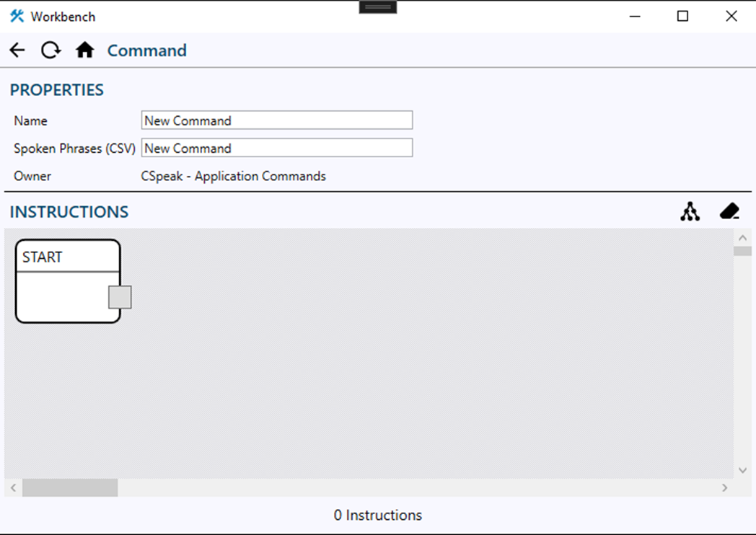Screen dimensions: 756x535
Task: Click the refresh icon in the header
Action: 50,50
